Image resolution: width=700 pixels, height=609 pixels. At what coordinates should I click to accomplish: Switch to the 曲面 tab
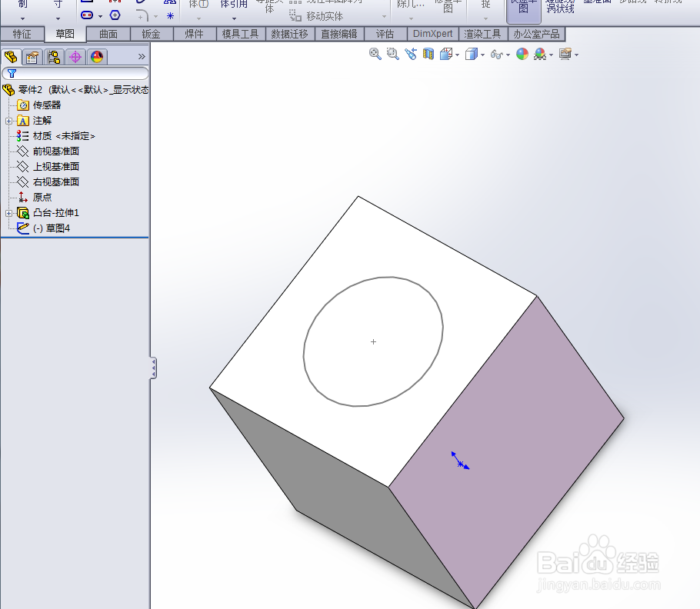pyautogui.click(x=108, y=34)
